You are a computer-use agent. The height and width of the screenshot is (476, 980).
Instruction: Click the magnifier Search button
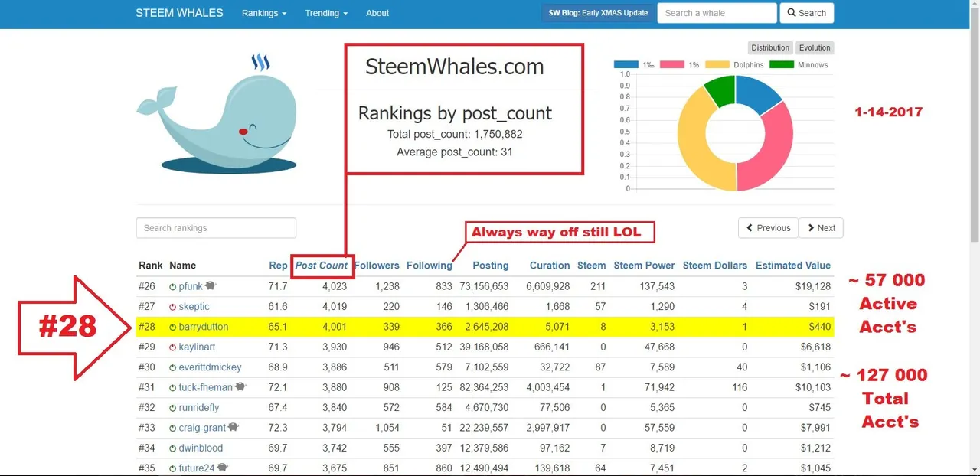(807, 13)
